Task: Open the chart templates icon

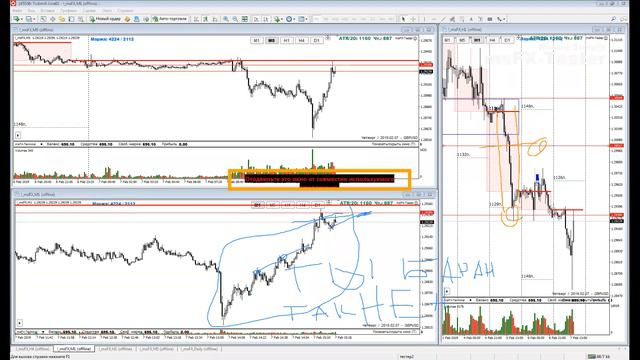Action: 302,19
